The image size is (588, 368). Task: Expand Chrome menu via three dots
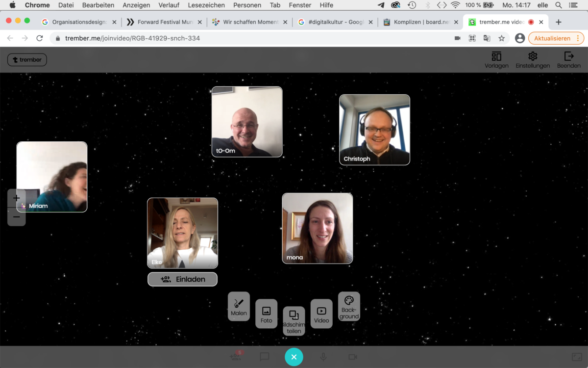click(x=578, y=38)
